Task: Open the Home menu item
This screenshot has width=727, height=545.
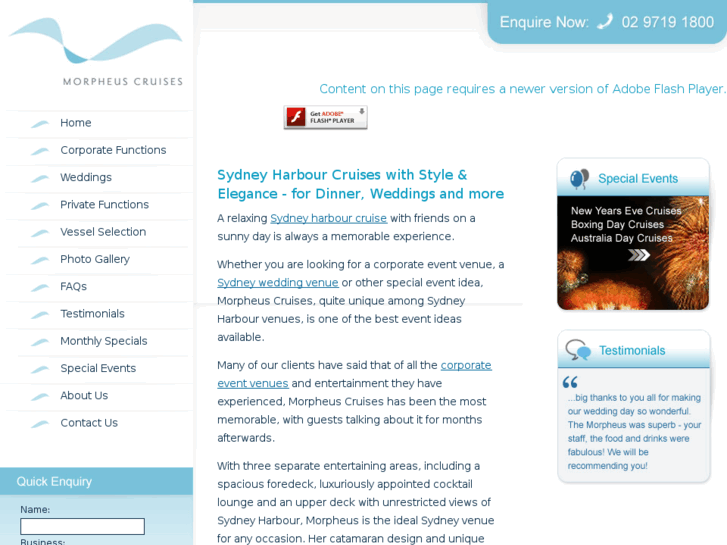Action: 76,123
